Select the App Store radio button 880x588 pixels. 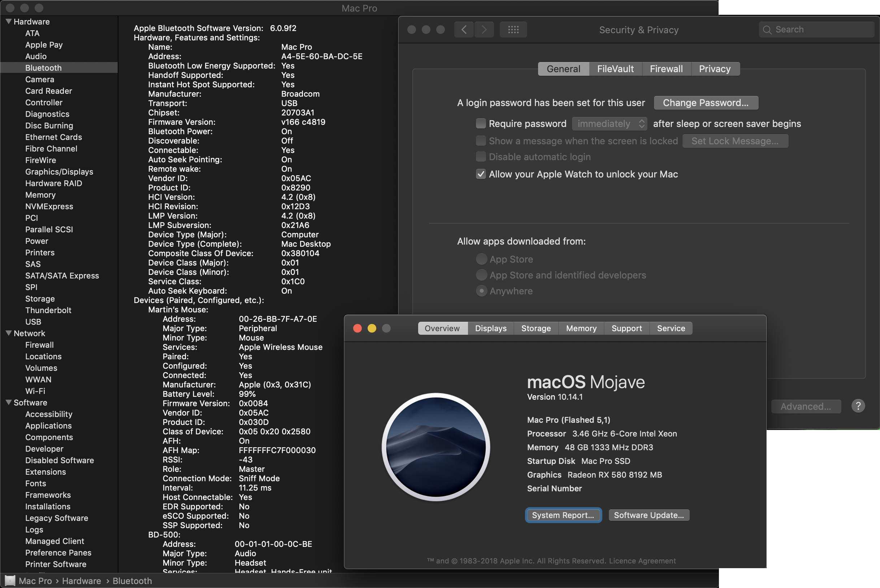(481, 259)
